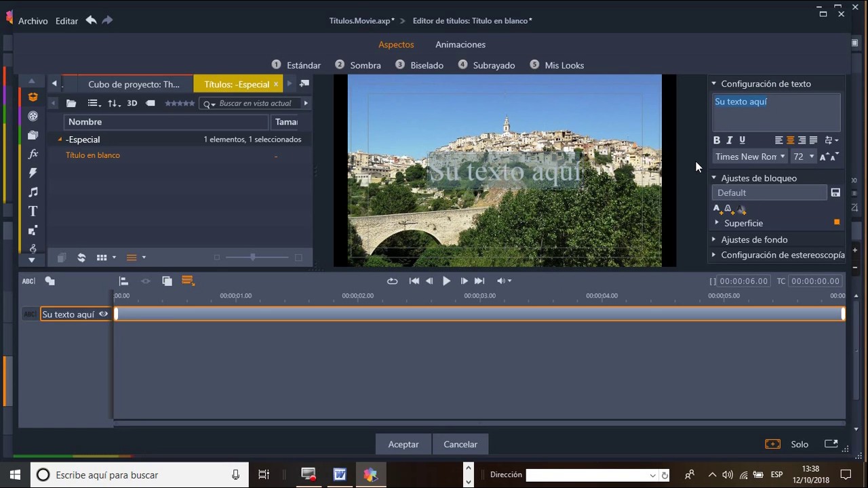Open the Archivo menu
The height and width of the screenshot is (488, 868).
coord(33,21)
